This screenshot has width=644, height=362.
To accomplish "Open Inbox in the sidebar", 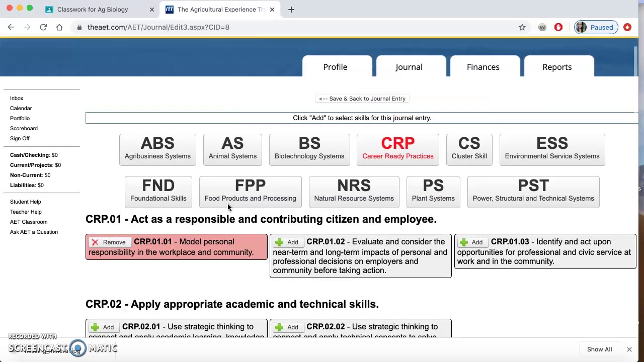I will [17, 98].
